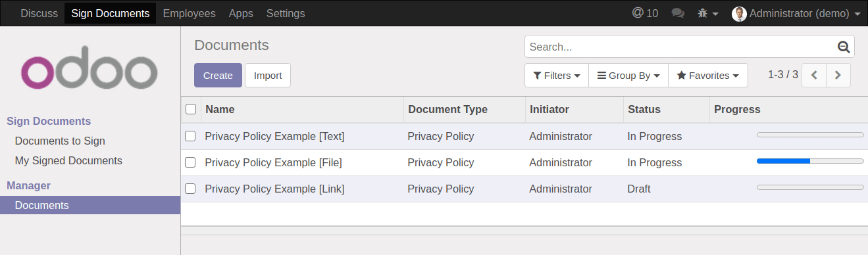Click In Progress status of the [Text] row
Image resolution: width=868 pixels, height=255 pixels.
click(x=654, y=136)
